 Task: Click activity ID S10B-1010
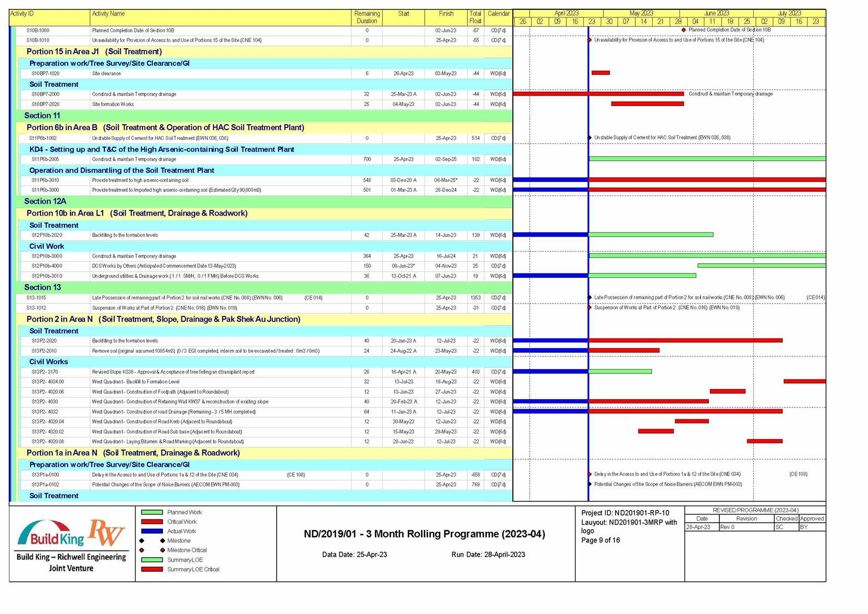pyautogui.click(x=38, y=40)
